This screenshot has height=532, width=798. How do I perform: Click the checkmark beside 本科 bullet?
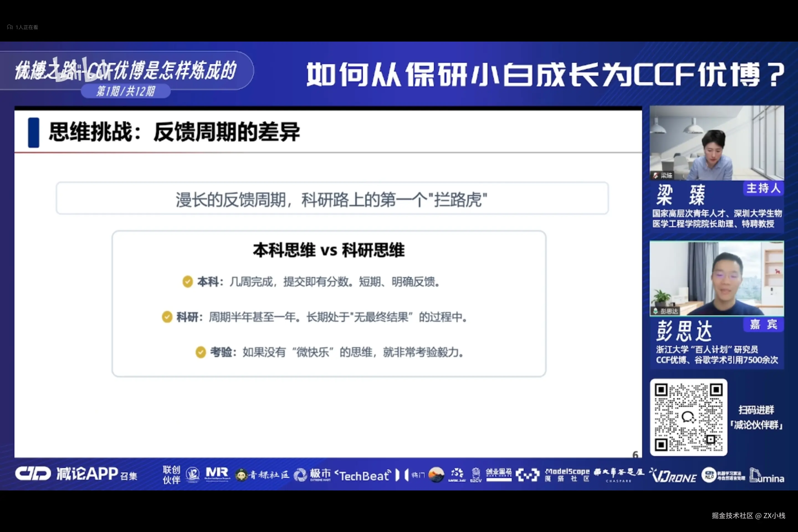(x=188, y=282)
